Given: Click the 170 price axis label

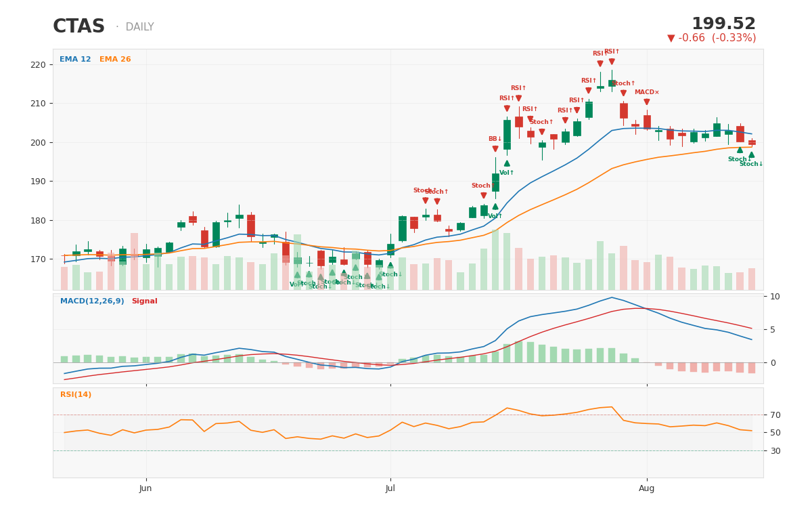Looking at the screenshot, I should pyautogui.click(x=39, y=259).
